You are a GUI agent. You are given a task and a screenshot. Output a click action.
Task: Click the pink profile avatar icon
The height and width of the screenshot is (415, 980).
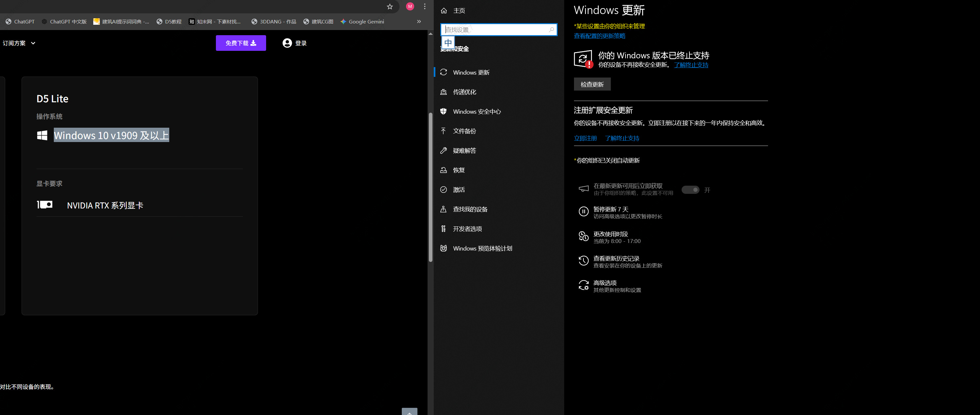[410, 7]
